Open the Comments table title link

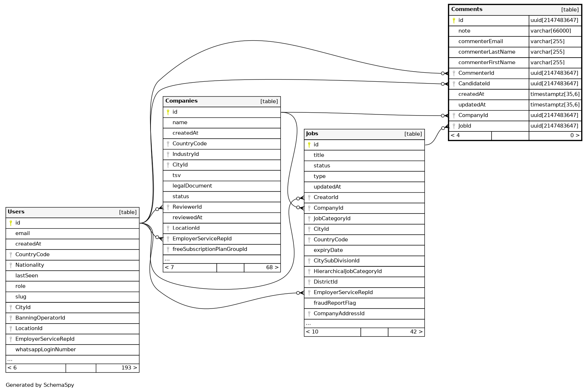tap(467, 9)
